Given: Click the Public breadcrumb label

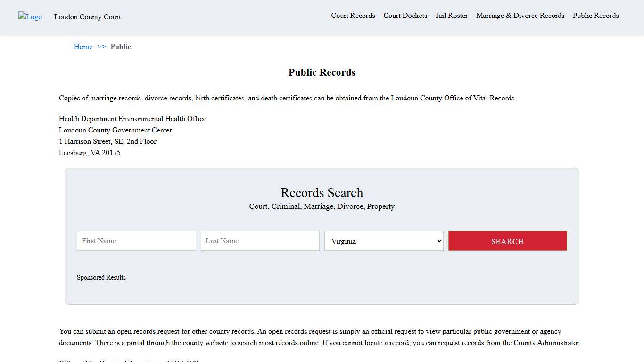Looking at the screenshot, I should point(121,47).
